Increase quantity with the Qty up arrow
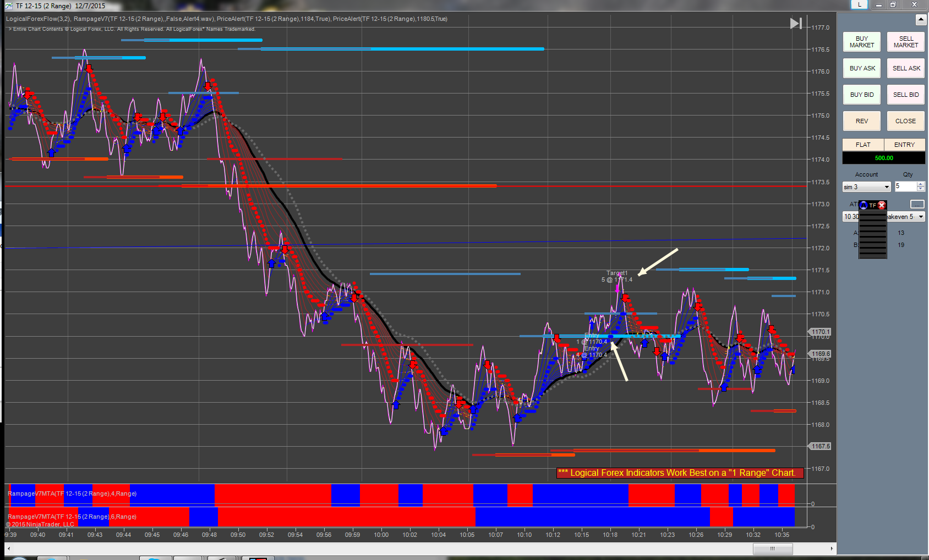The image size is (929, 560). pos(921,184)
